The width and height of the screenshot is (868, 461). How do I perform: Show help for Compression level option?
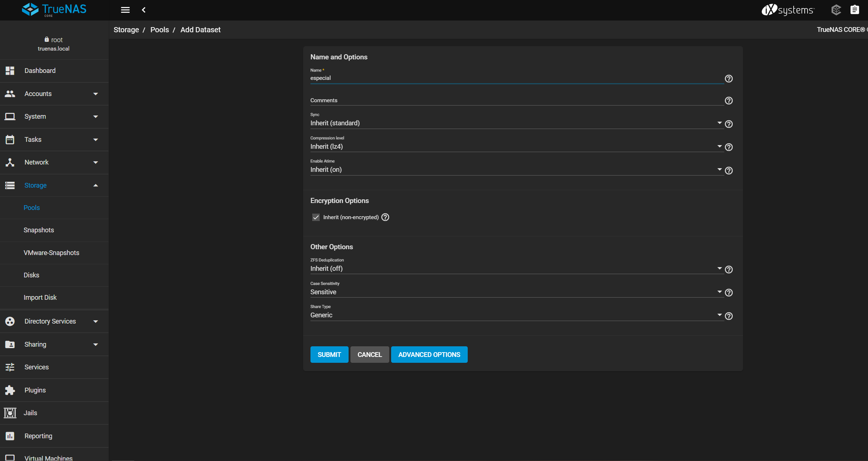[x=729, y=147]
